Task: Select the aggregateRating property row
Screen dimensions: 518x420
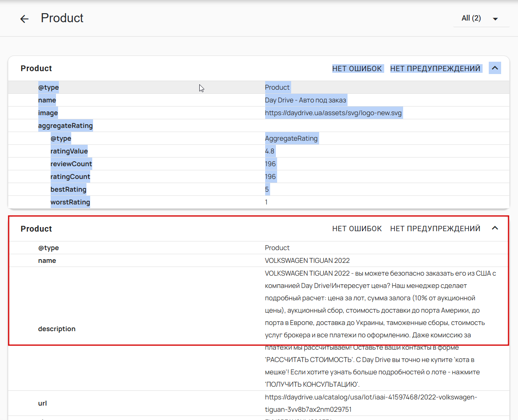Action: (x=65, y=125)
